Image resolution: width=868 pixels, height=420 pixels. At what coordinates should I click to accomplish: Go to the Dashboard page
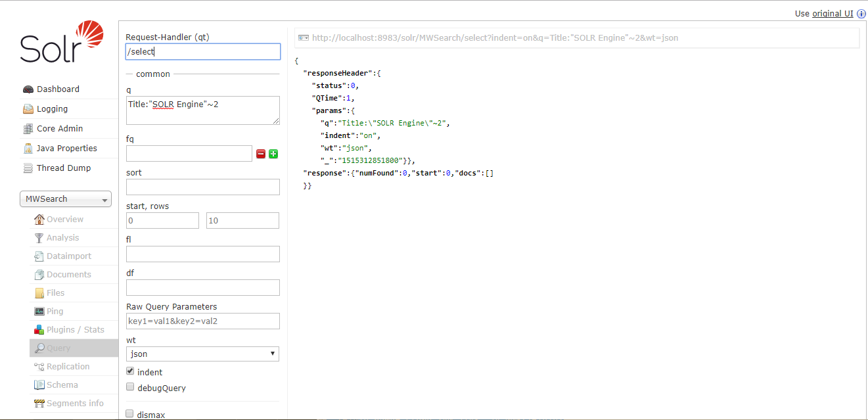pos(58,89)
